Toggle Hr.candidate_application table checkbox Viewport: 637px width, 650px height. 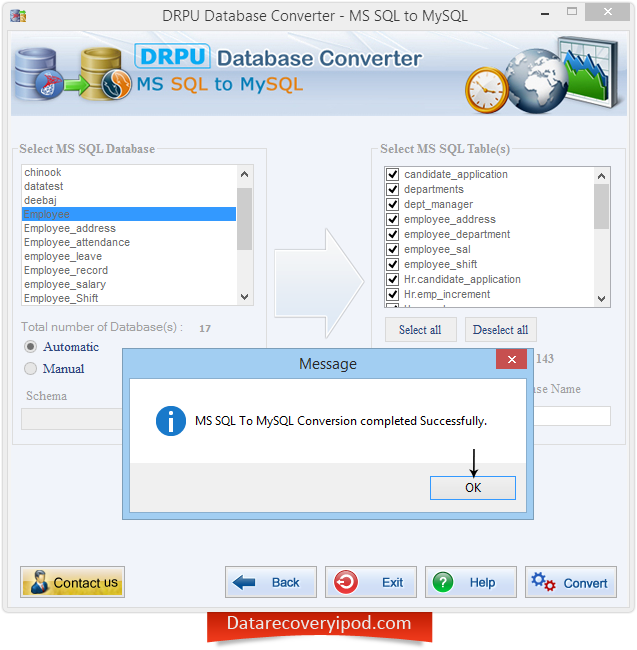coord(392,279)
